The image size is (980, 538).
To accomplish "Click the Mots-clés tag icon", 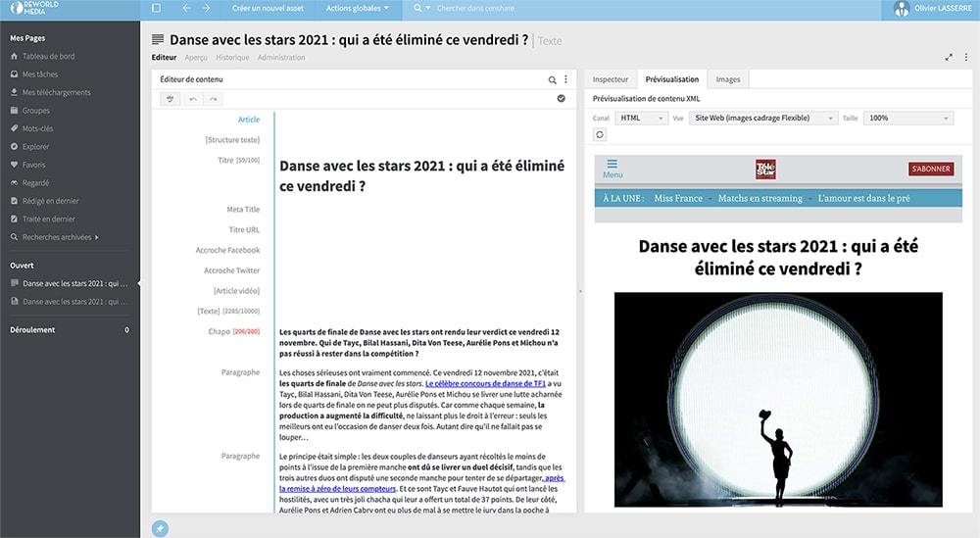I will pyautogui.click(x=14, y=128).
